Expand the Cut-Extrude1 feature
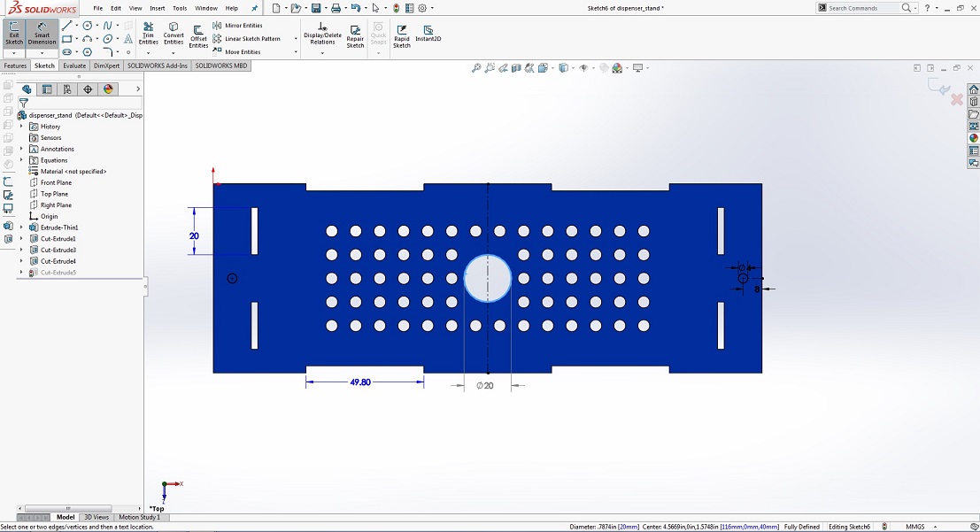 click(21, 239)
